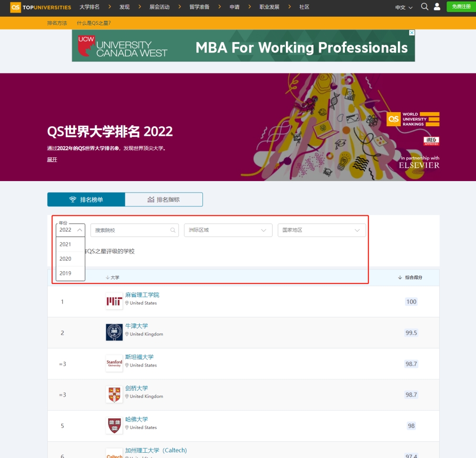
Task: Click the 展开 link in the banner
Action: coord(52,160)
